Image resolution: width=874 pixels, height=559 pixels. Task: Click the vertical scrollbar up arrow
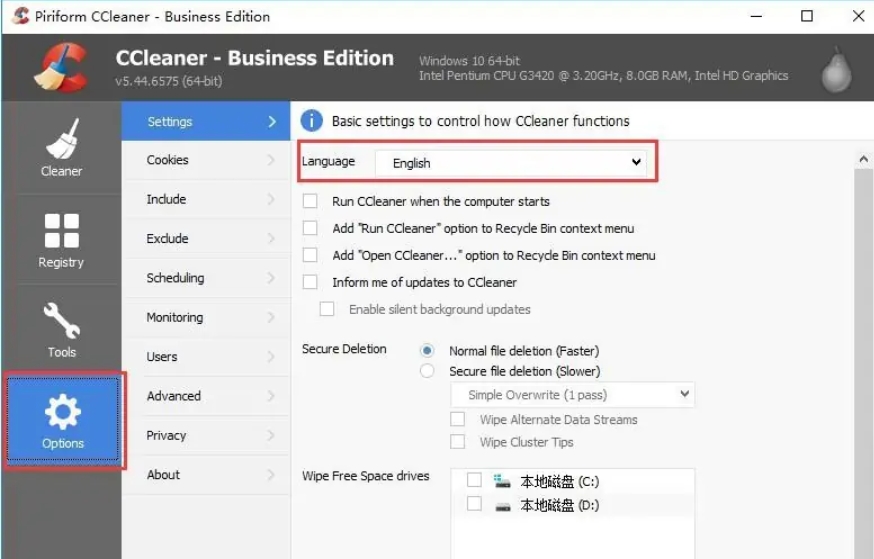tap(863, 160)
